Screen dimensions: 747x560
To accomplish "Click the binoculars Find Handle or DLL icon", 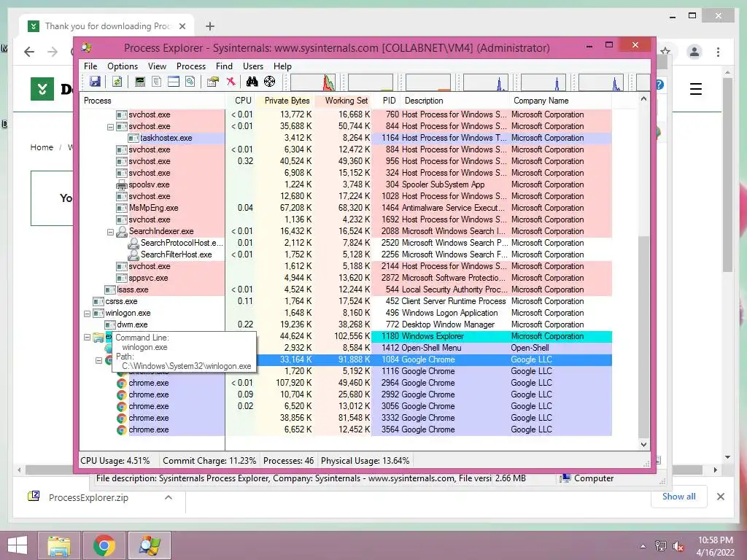I will click(252, 82).
